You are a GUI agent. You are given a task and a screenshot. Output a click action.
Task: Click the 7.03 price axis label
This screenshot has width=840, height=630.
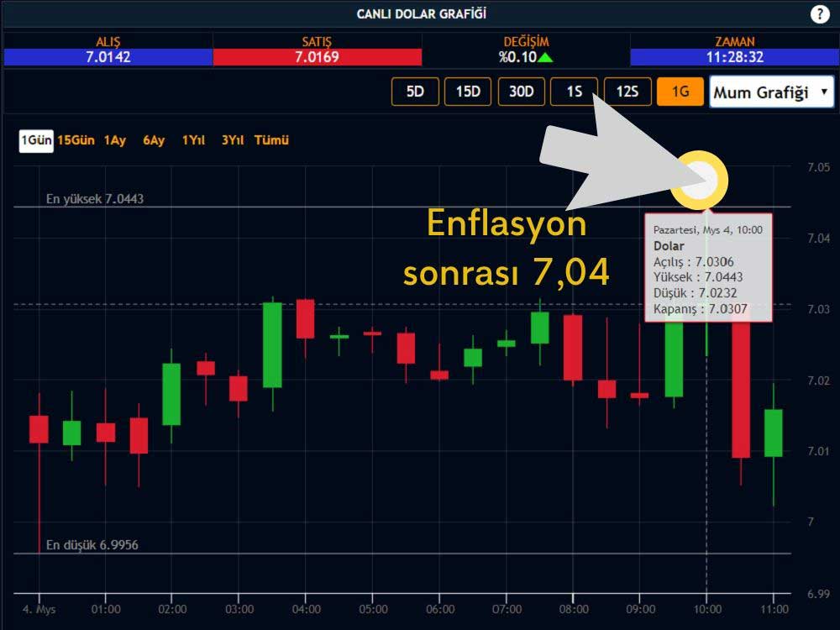click(x=818, y=309)
